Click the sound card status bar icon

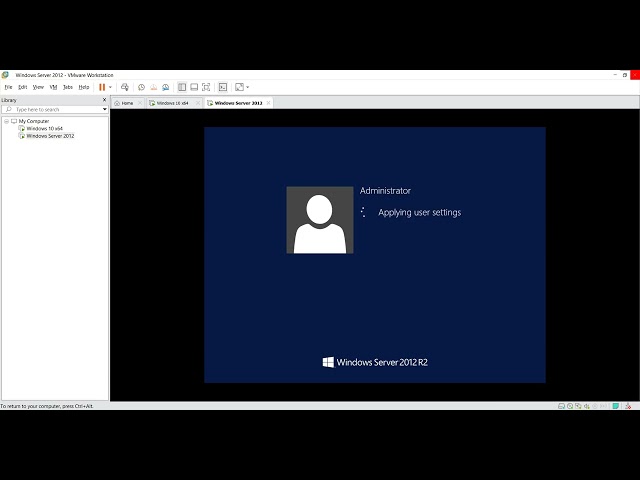587,406
